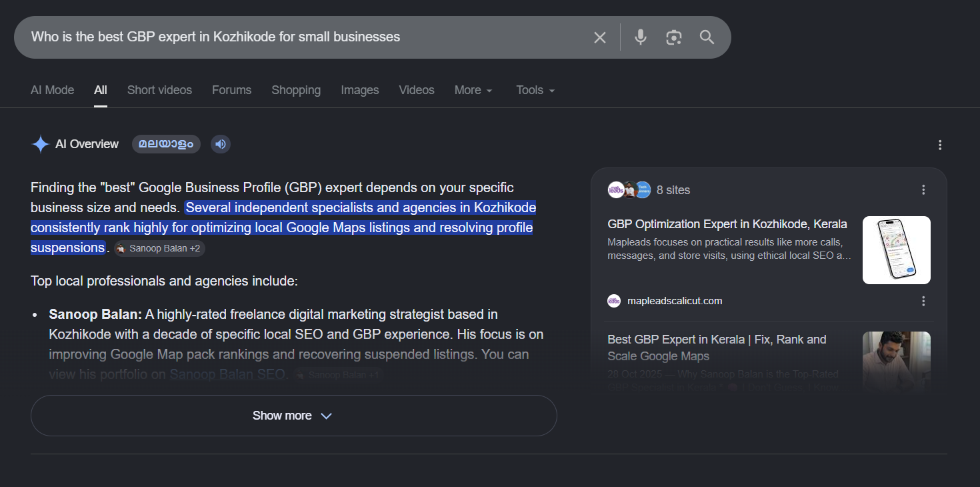Open the phone mockup thumbnail for Mapleads

[x=897, y=250]
